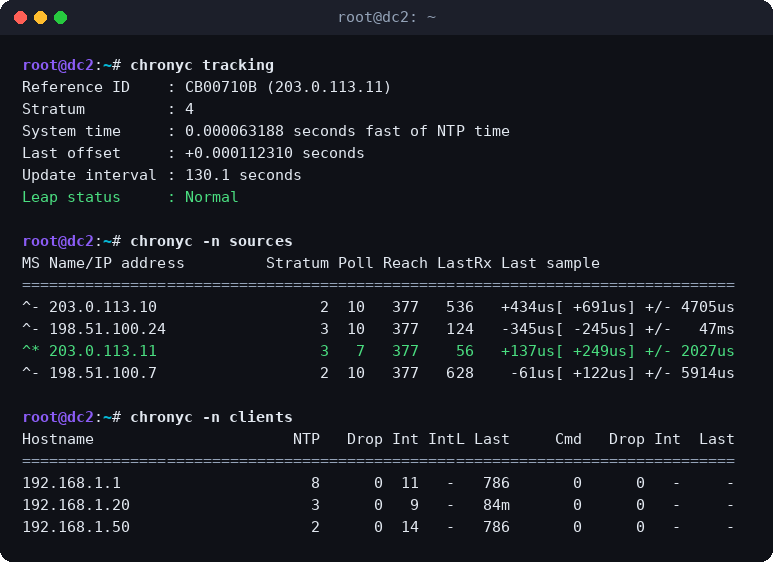Click the green source row address 203.0.113.11

click(103, 351)
